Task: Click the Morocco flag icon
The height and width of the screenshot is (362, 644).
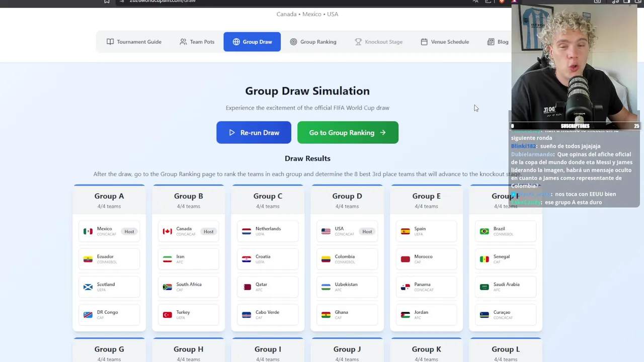Action: click(x=406, y=259)
